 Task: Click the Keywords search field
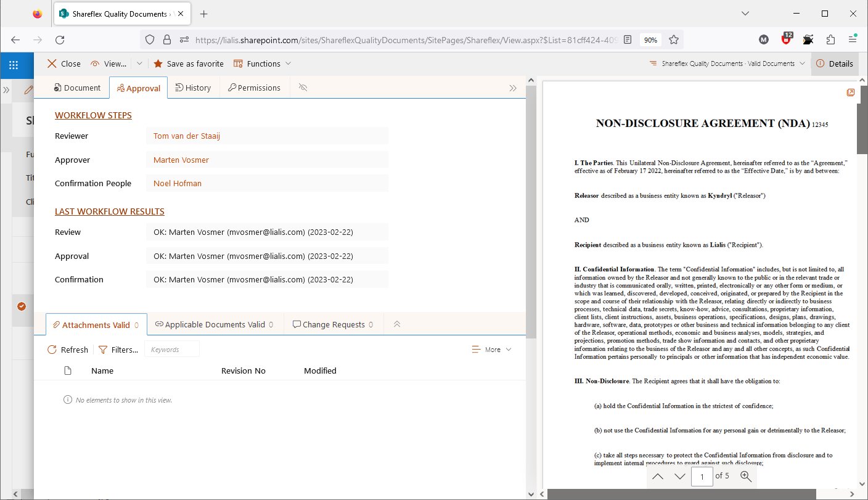pos(172,349)
